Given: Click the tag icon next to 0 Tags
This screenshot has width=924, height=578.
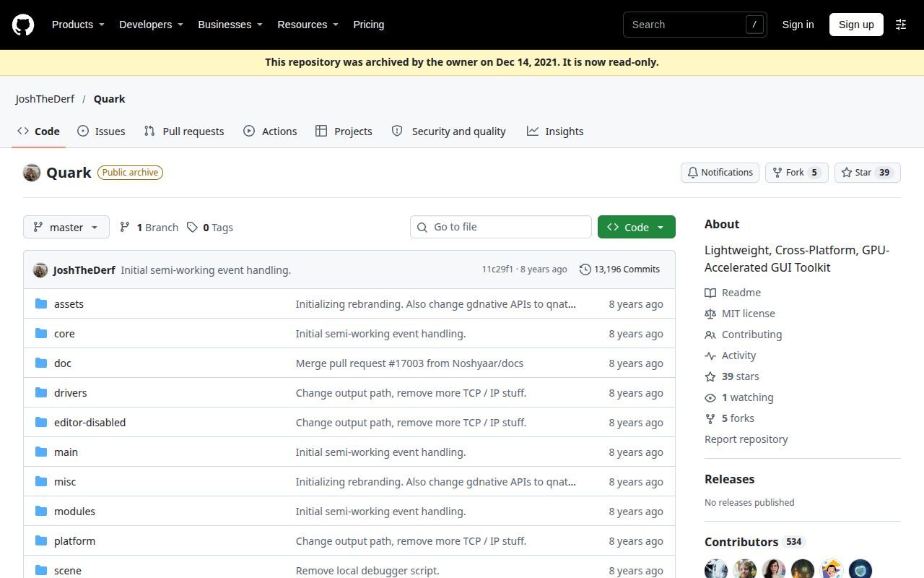Looking at the screenshot, I should pos(192,228).
